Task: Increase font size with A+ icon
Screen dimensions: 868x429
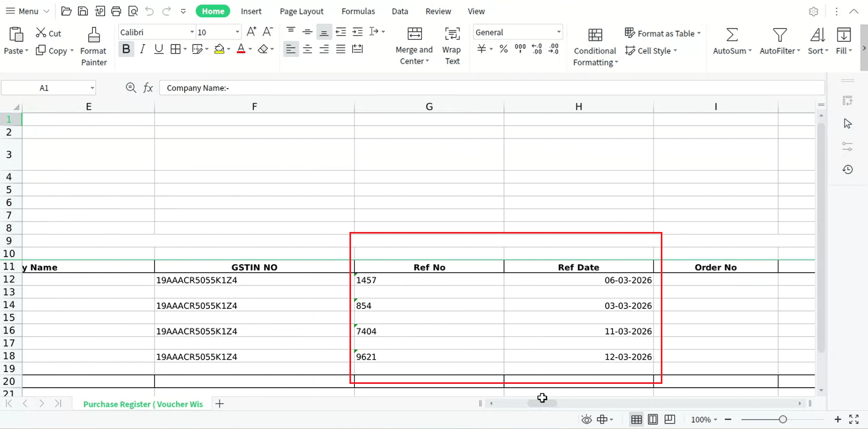Action: point(251,32)
